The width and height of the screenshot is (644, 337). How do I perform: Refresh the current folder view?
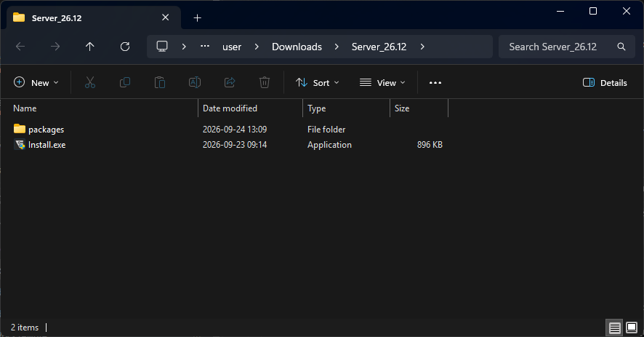click(125, 47)
